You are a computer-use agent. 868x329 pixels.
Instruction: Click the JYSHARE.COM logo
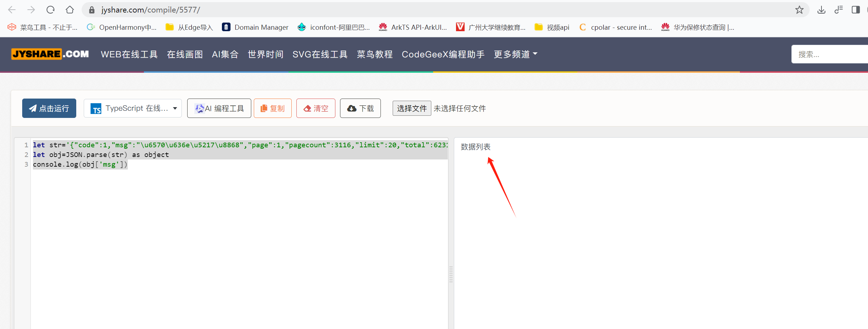(50, 54)
